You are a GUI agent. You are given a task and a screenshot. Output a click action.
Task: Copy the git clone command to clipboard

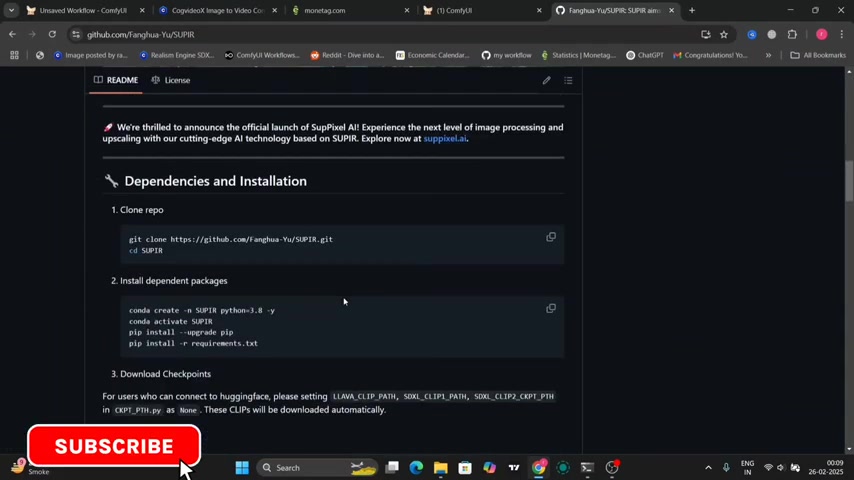point(550,237)
